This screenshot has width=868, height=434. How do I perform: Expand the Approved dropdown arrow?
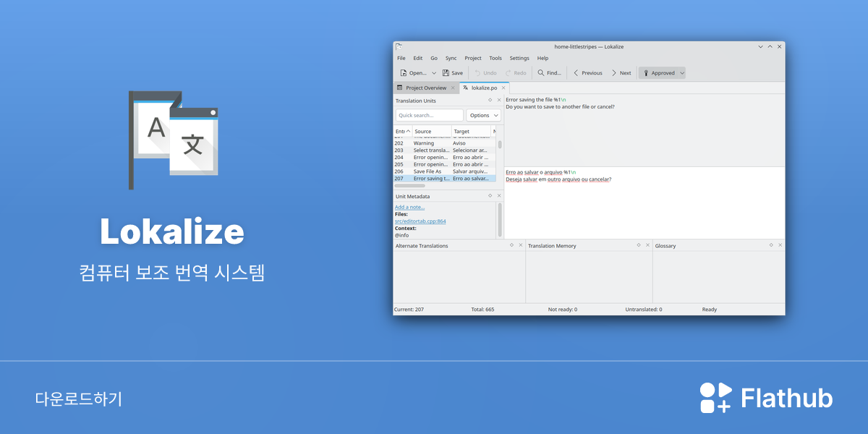pos(682,73)
